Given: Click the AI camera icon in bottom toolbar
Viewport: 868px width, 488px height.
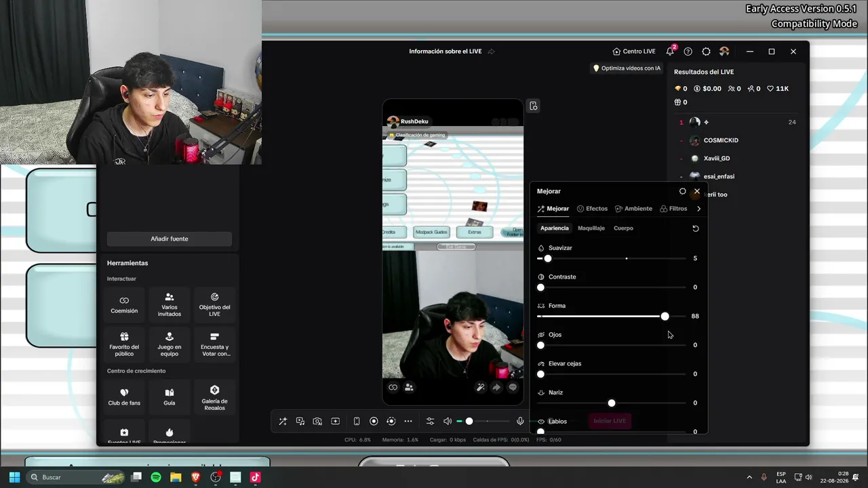Looking at the screenshot, I should click(x=317, y=421).
